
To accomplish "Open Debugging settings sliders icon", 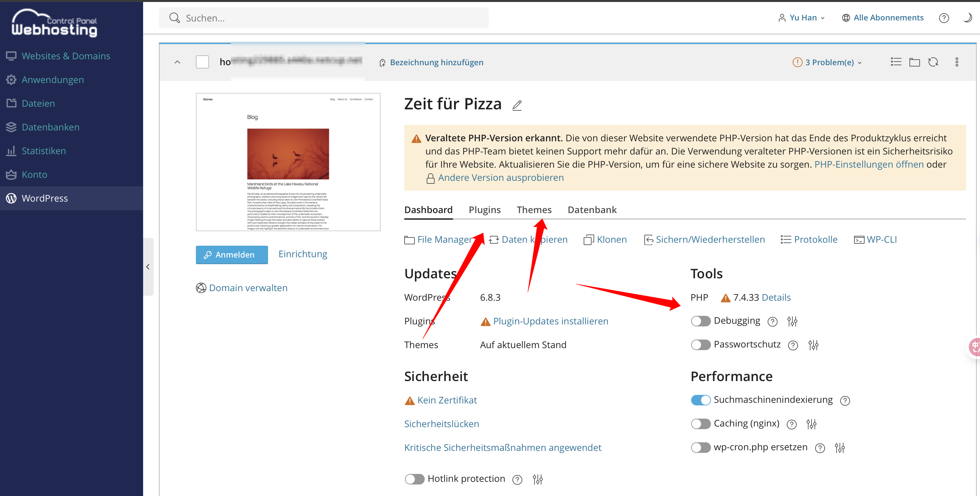I will click(792, 321).
